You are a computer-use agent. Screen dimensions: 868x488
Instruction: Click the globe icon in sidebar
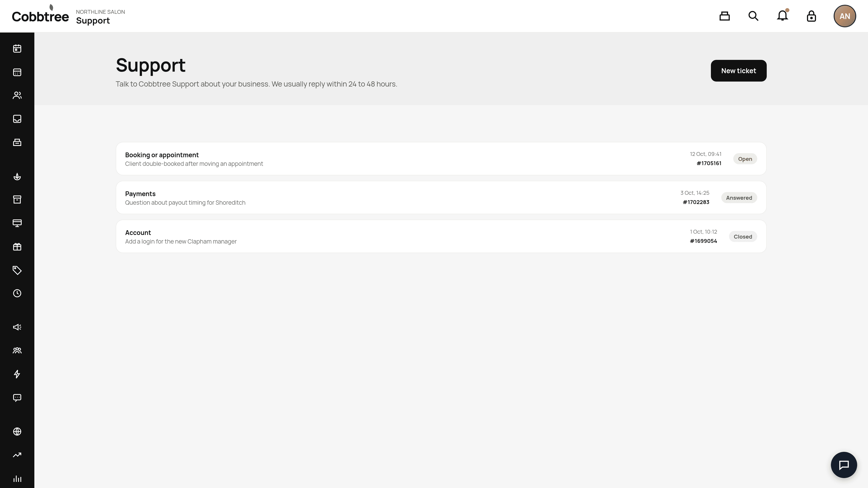point(17,432)
